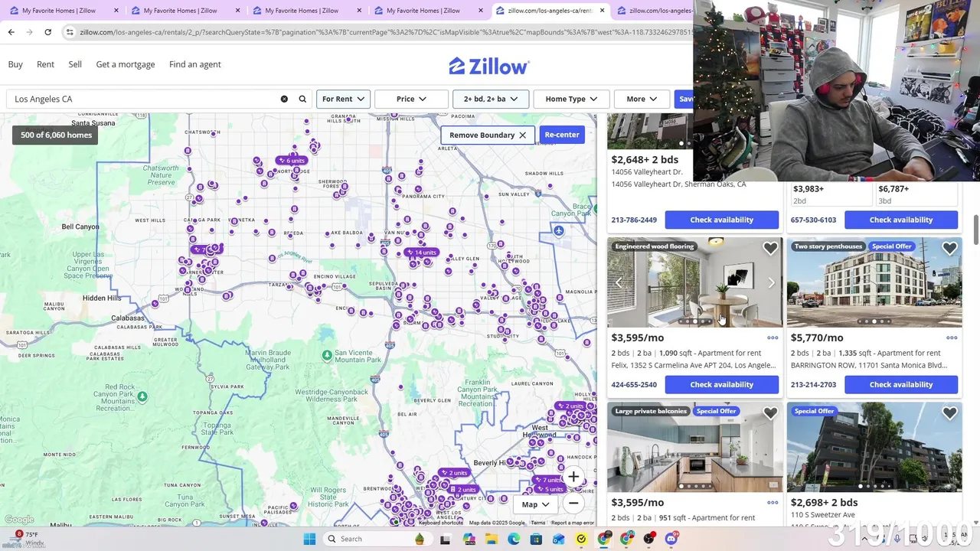Open the Windows Start menu
The height and width of the screenshot is (551, 980).
click(x=309, y=539)
